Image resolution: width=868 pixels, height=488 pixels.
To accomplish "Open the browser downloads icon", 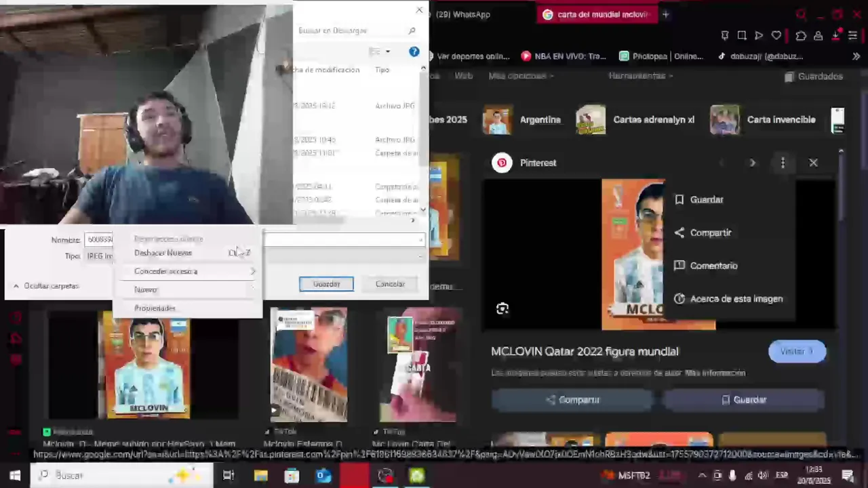I will (x=835, y=35).
